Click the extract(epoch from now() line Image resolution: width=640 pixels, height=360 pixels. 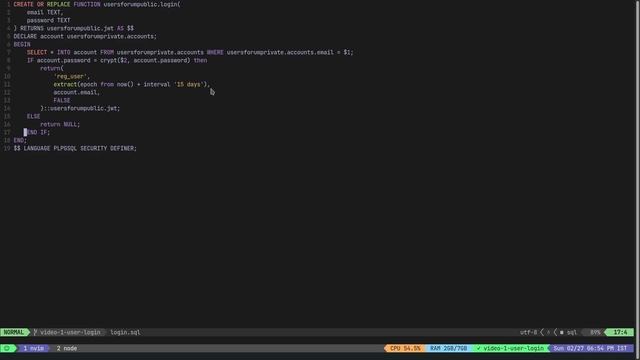pos(132,84)
